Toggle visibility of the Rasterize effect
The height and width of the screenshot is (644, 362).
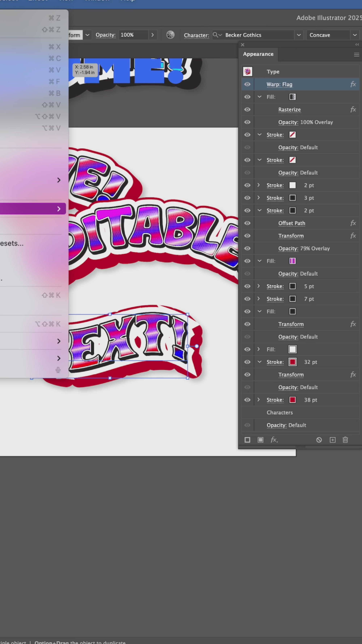247,110
